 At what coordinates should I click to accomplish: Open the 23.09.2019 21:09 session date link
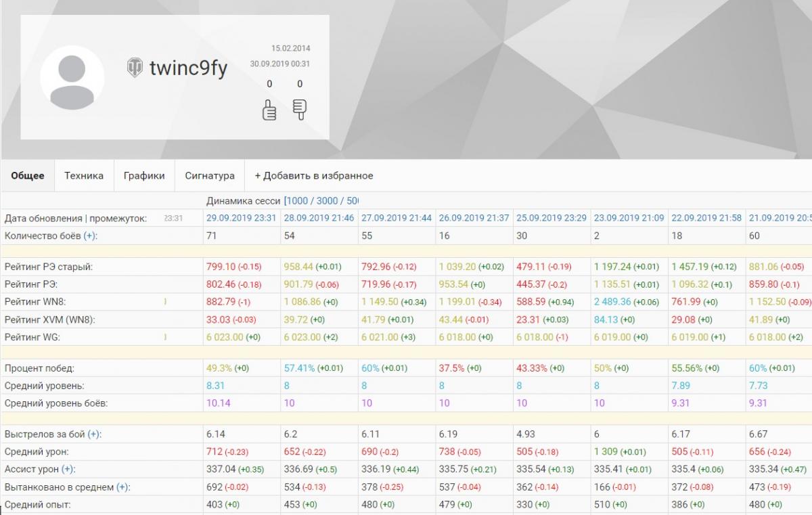[629, 218]
